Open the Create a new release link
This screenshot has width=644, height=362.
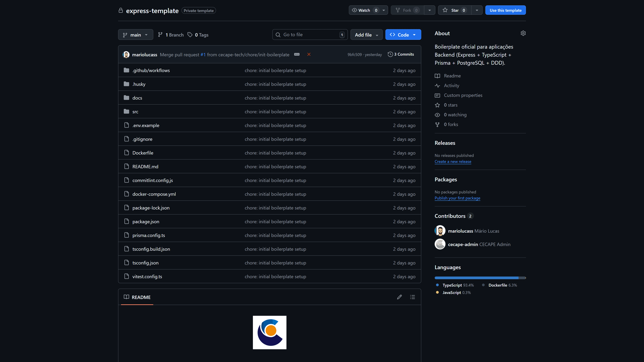click(x=453, y=161)
